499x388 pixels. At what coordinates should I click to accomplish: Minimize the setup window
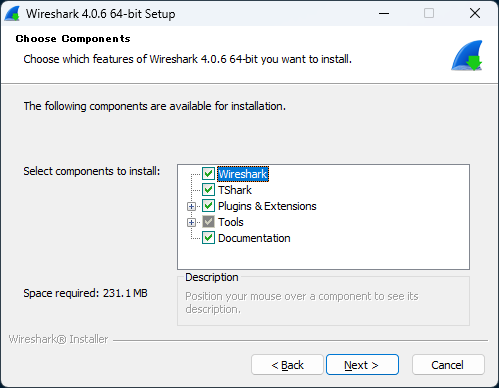click(384, 14)
